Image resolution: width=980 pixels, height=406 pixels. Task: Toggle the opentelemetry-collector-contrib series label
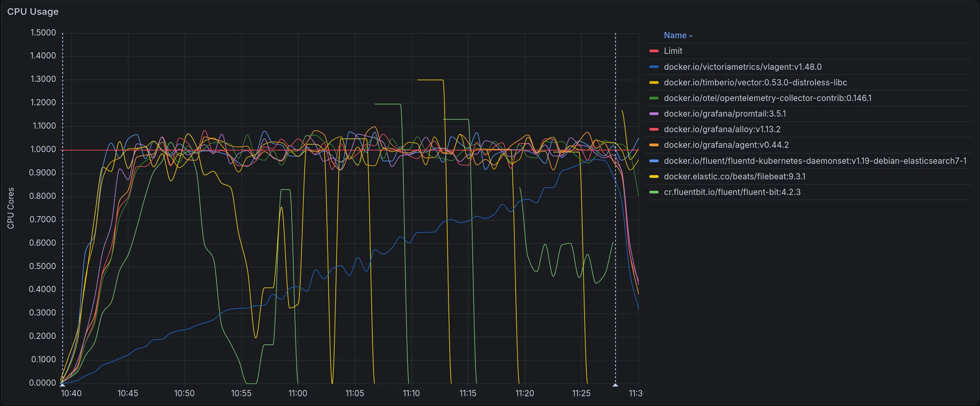pyautogui.click(x=767, y=98)
